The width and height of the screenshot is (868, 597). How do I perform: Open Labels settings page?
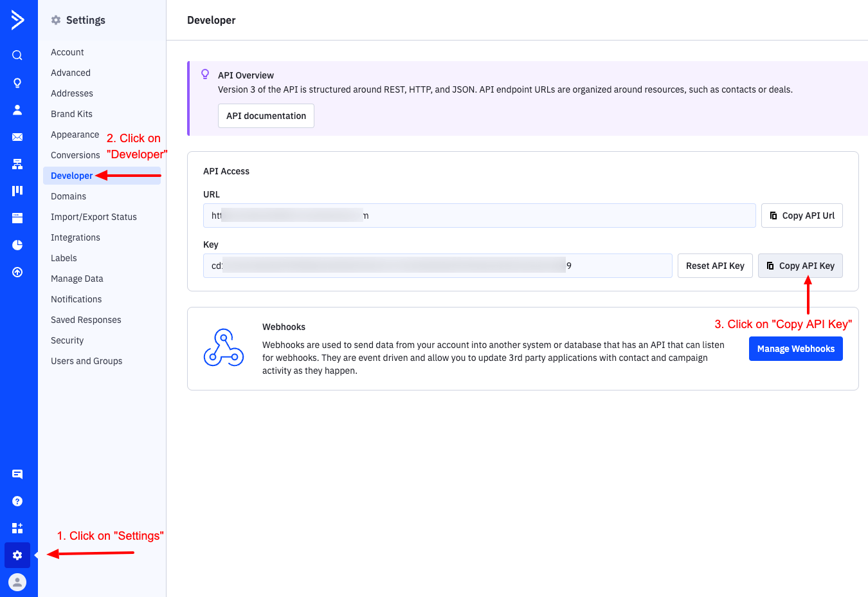(x=64, y=258)
